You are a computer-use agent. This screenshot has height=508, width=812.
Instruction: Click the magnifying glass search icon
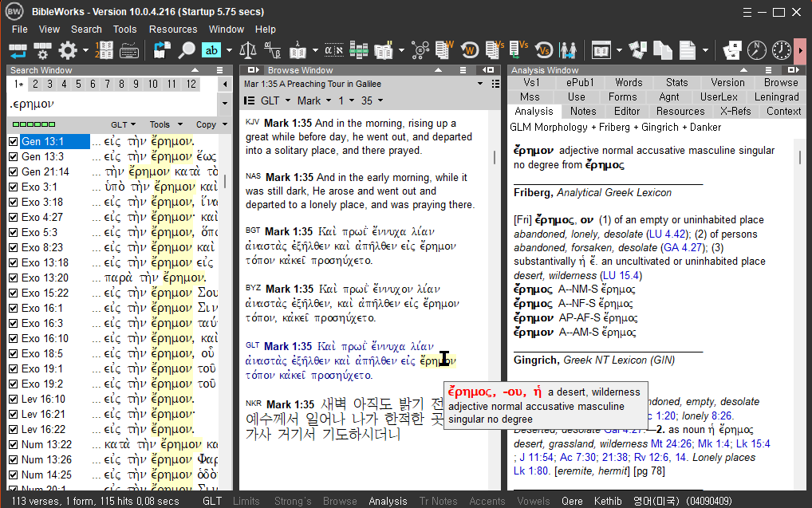[187, 50]
